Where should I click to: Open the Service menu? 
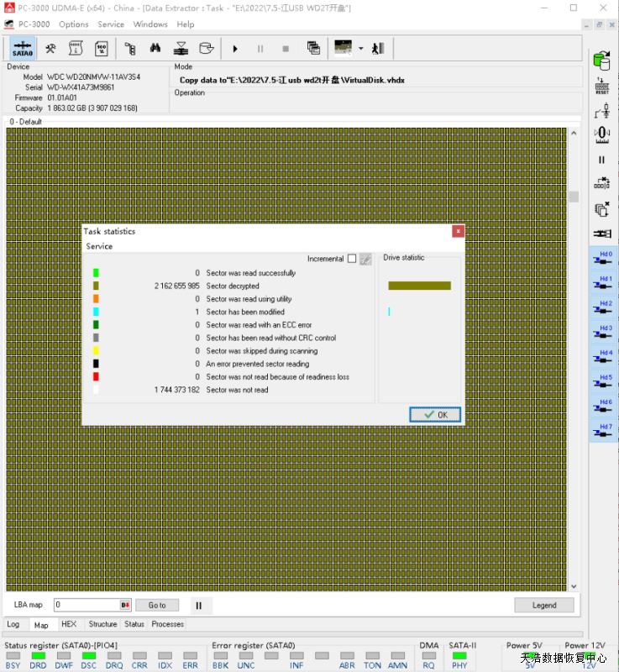111,24
